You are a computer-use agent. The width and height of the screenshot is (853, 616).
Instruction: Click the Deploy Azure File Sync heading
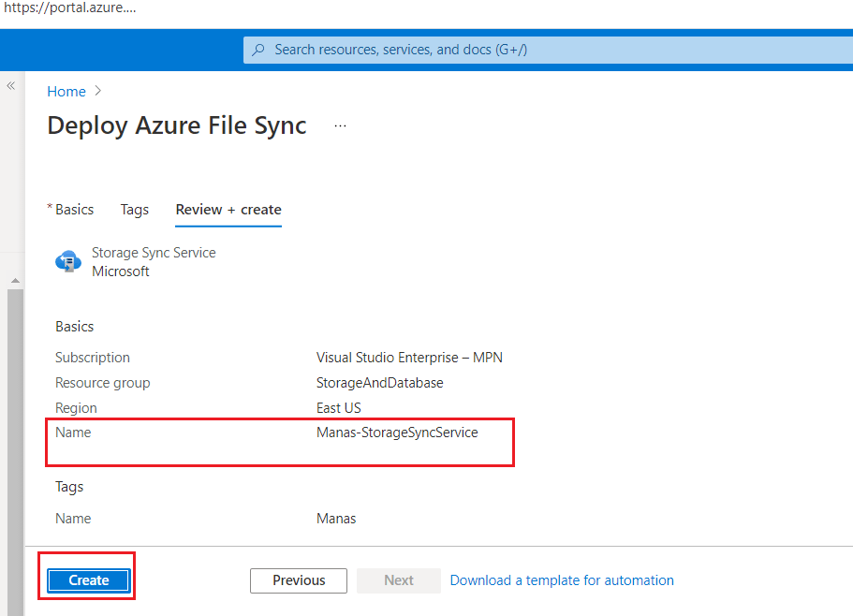pos(177,125)
